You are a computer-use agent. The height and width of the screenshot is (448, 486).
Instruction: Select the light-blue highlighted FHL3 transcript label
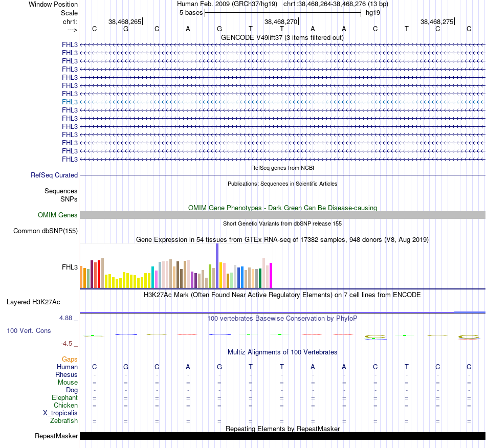pyautogui.click(x=70, y=102)
